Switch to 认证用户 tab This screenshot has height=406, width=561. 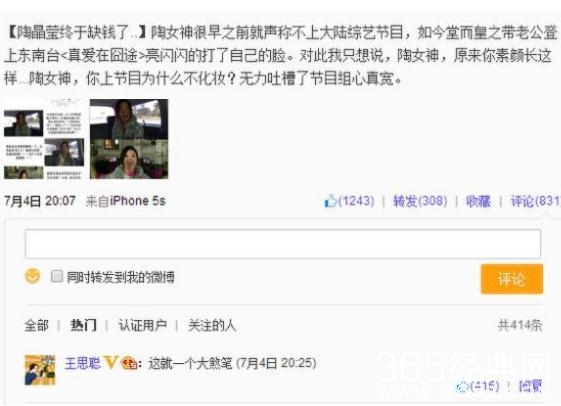point(142,326)
